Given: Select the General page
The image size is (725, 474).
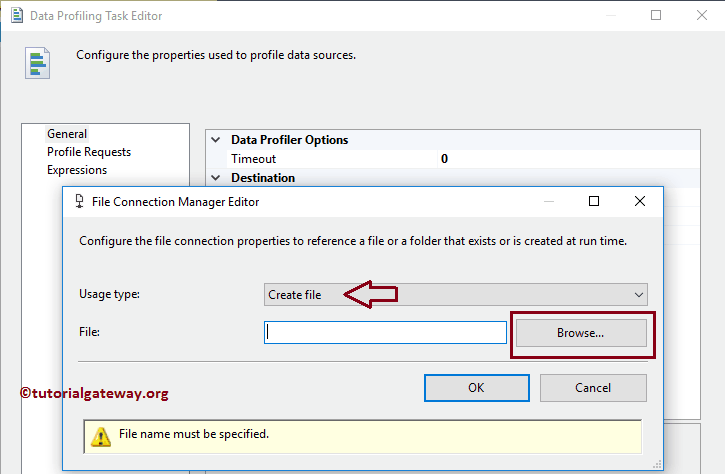Looking at the screenshot, I should (x=67, y=134).
